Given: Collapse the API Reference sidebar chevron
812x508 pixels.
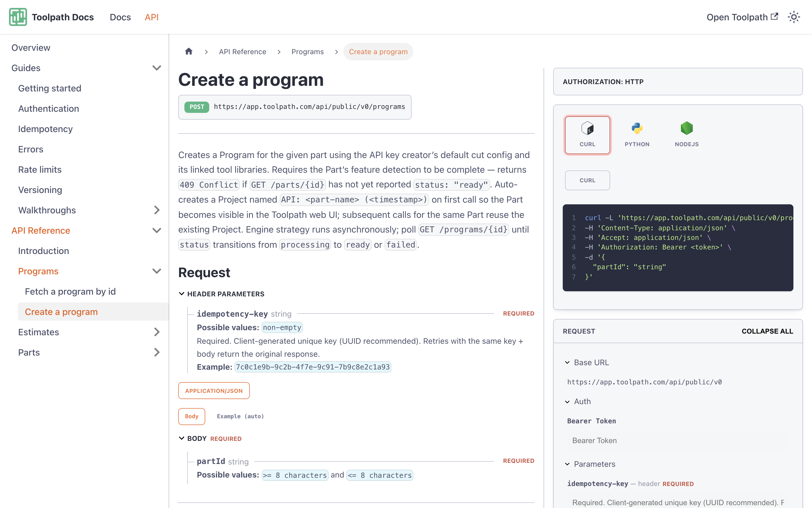Looking at the screenshot, I should tap(157, 231).
